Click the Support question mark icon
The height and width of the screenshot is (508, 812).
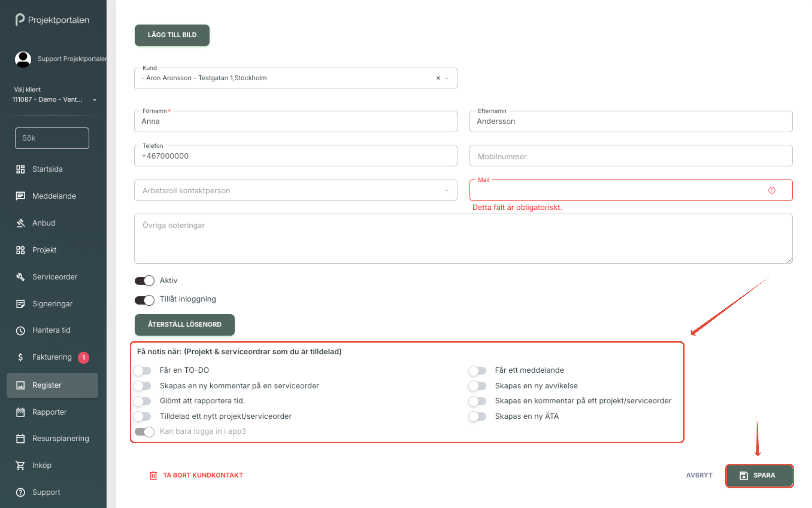pos(20,493)
